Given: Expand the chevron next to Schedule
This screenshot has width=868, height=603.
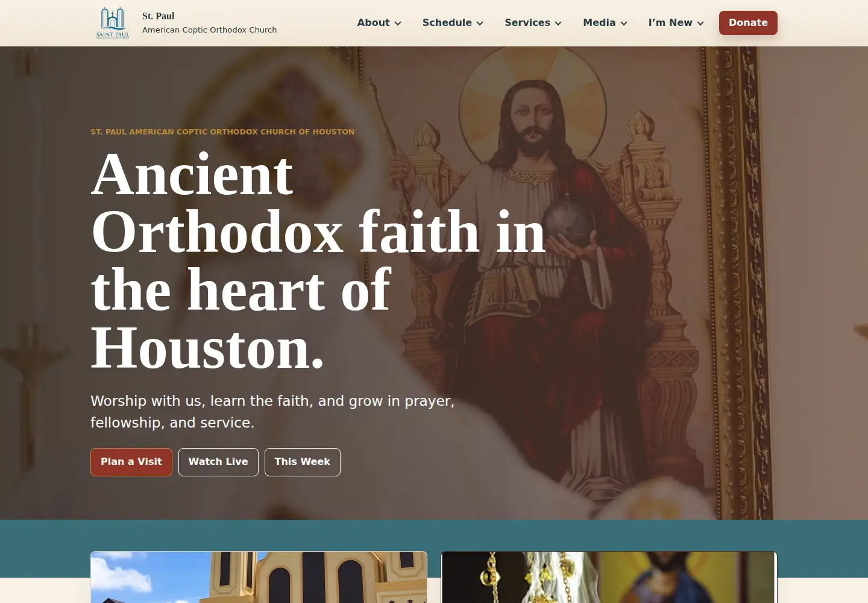Looking at the screenshot, I should point(480,24).
